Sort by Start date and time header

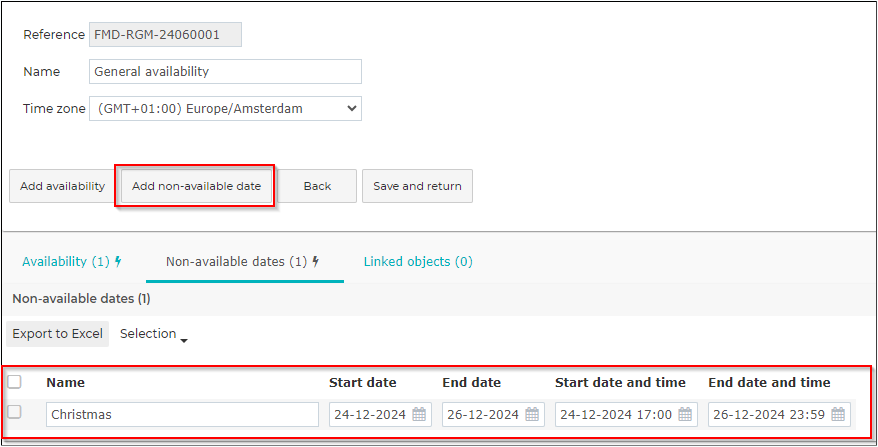click(620, 383)
